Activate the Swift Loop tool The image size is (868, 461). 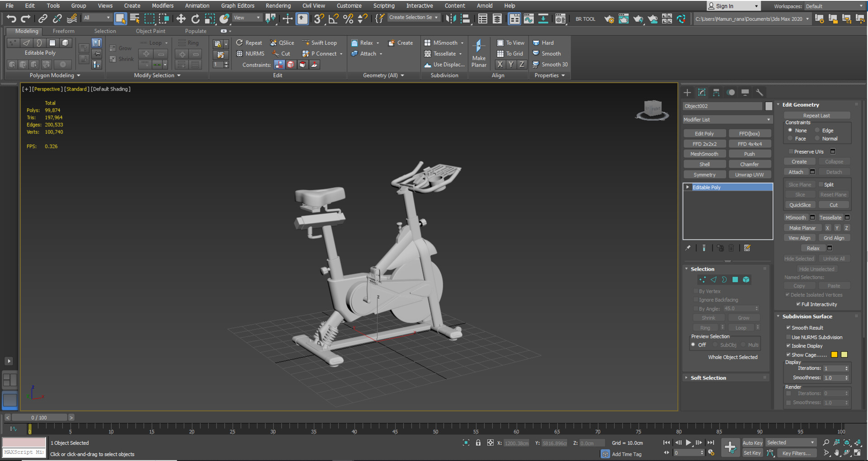click(321, 42)
